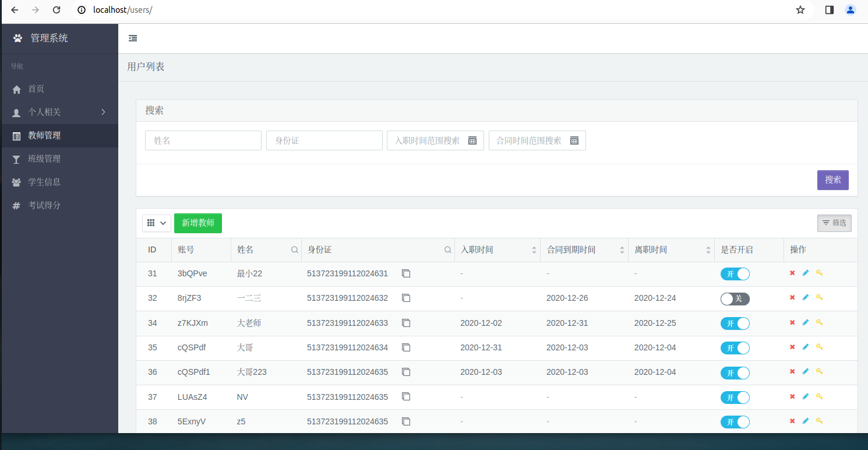868x450 pixels.
Task: Go to 首页 in sidebar
Action: [59, 89]
